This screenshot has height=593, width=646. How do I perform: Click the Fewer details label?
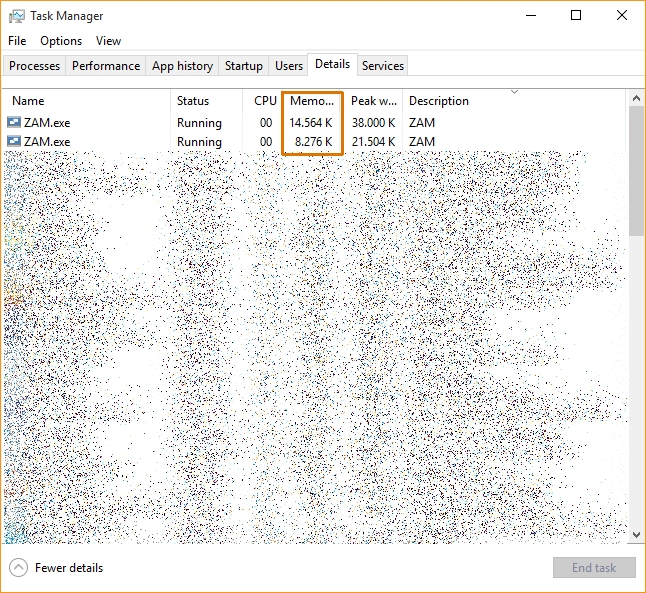click(x=69, y=568)
